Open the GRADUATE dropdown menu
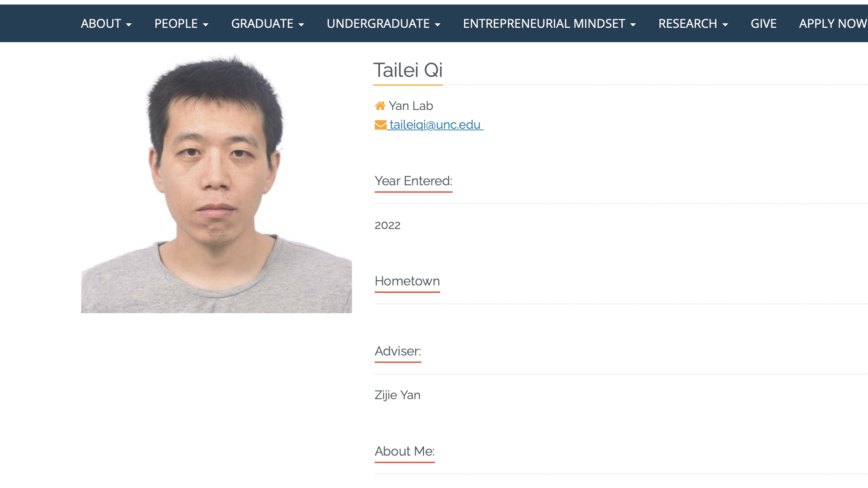 pyautogui.click(x=267, y=24)
